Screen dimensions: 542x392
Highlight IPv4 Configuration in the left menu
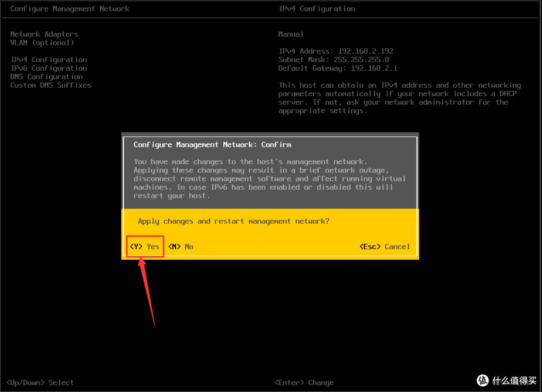pyautogui.click(x=49, y=60)
